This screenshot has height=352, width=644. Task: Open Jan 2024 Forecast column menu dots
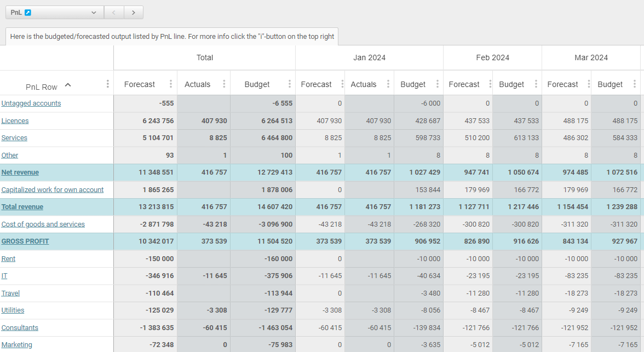(342, 84)
